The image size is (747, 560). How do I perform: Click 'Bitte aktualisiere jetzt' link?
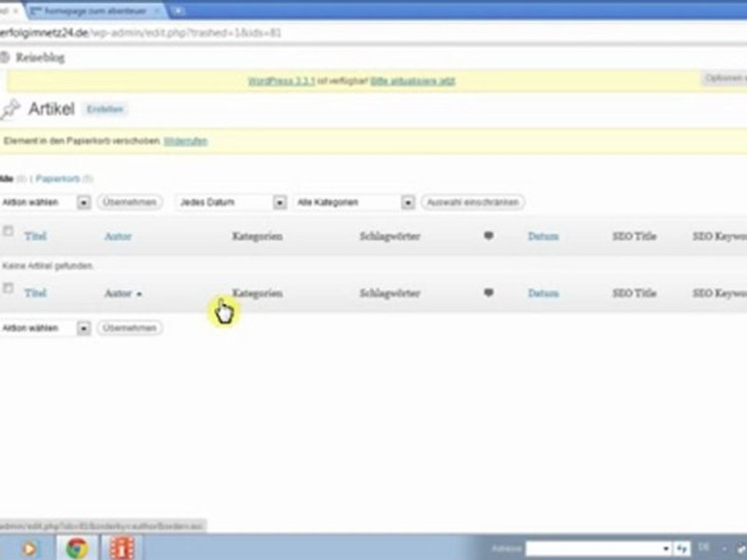click(412, 81)
